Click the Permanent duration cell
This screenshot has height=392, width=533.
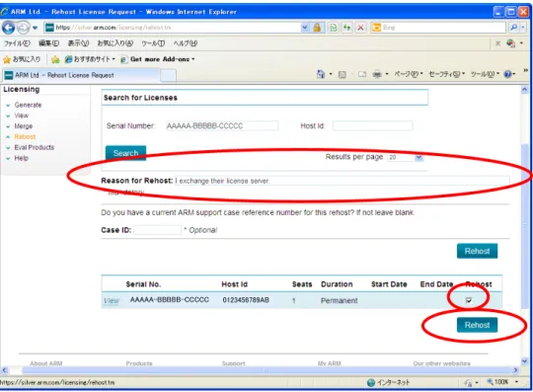(x=339, y=300)
